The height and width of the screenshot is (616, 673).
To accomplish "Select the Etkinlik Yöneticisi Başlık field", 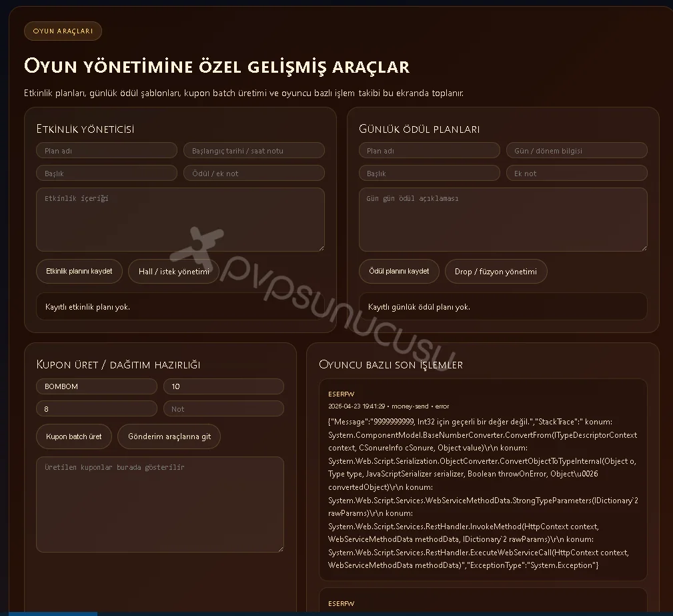I will (107, 173).
